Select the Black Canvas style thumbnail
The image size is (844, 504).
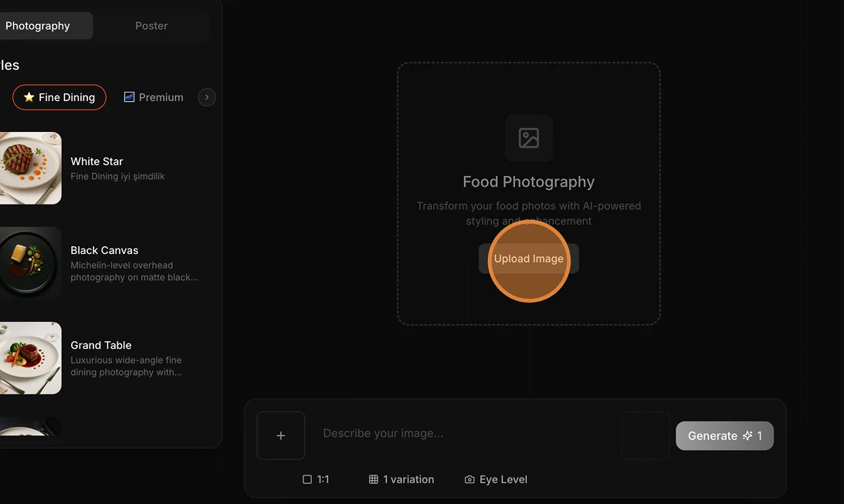pos(27,262)
